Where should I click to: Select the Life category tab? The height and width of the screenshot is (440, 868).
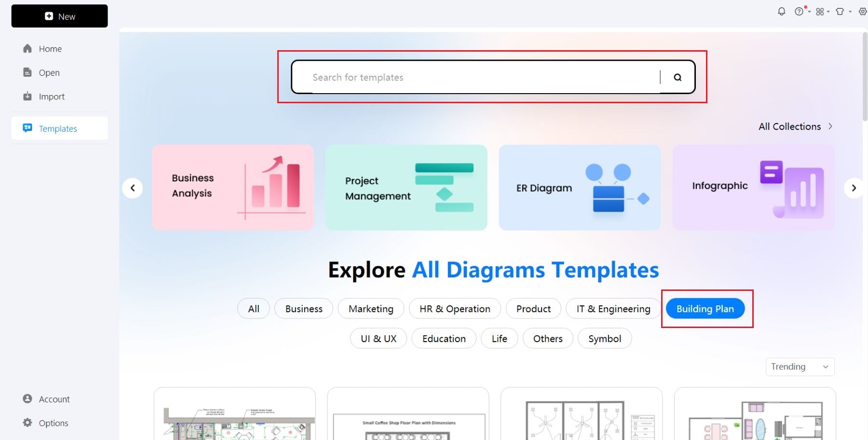(x=500, y=339)
